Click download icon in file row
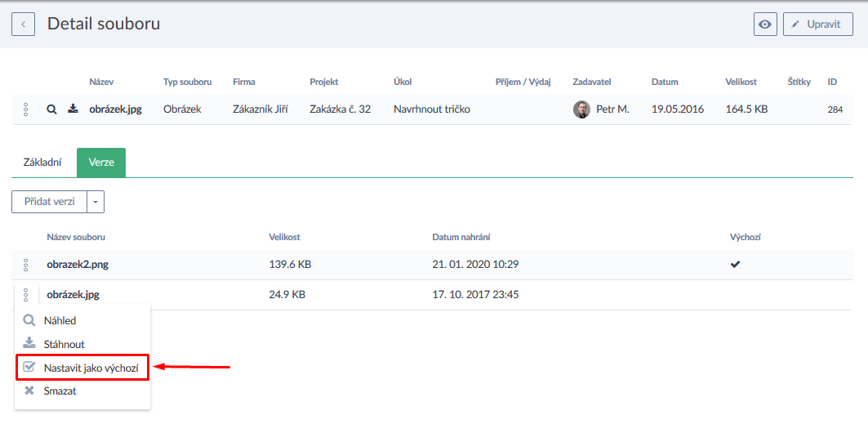Image resolution: width=868 pixels, height=424 pixels. point(73,109)
